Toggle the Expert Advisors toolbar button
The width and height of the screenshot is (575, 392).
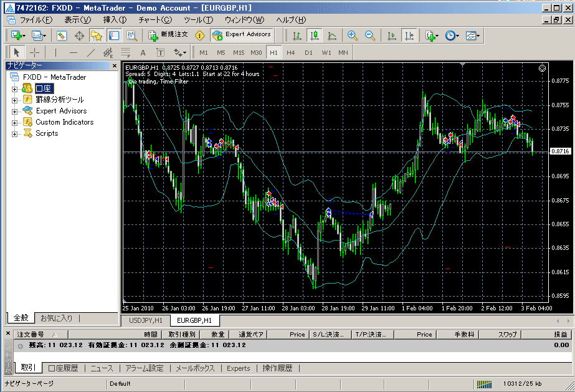point(242,35)
